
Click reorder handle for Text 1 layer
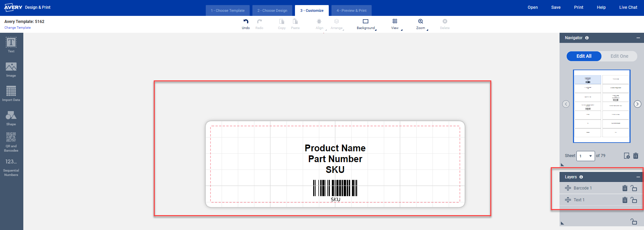(x=568, y=200)
